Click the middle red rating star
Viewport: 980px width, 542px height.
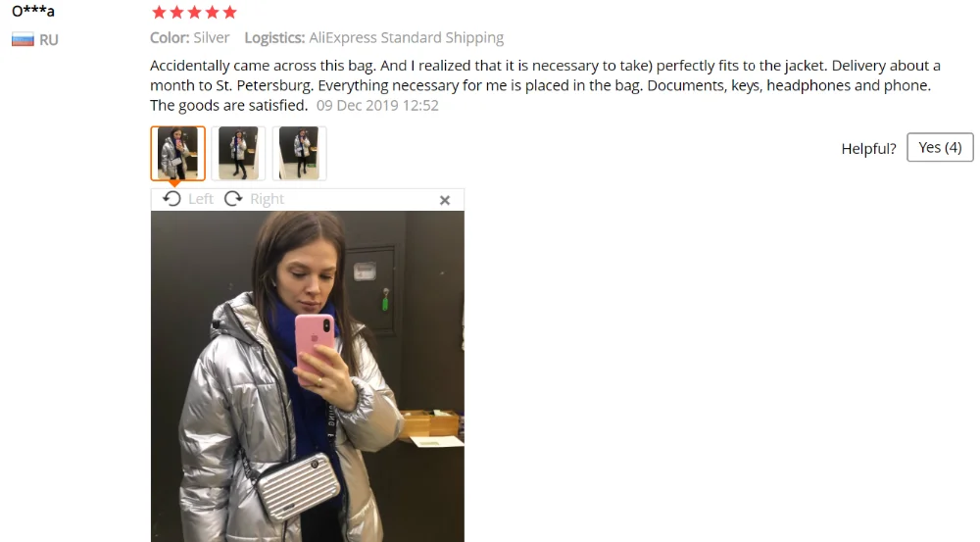click(x=194, y=12)
